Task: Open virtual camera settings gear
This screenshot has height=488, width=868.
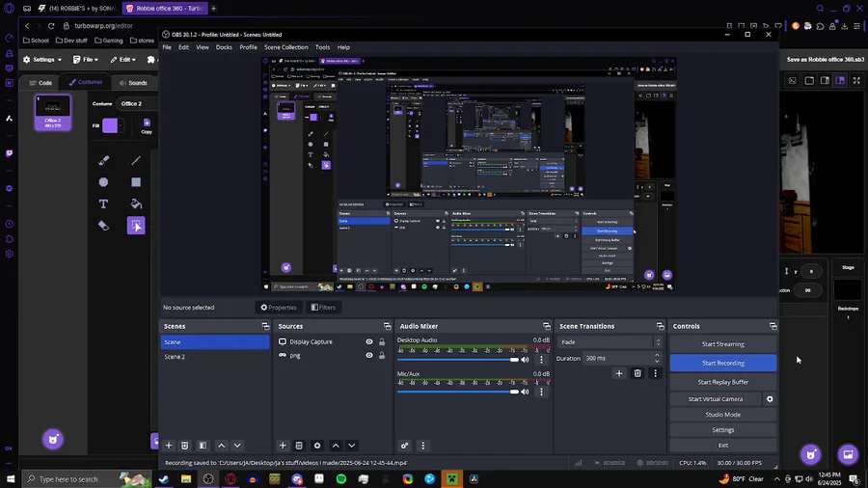Action: tap(770, 399)
